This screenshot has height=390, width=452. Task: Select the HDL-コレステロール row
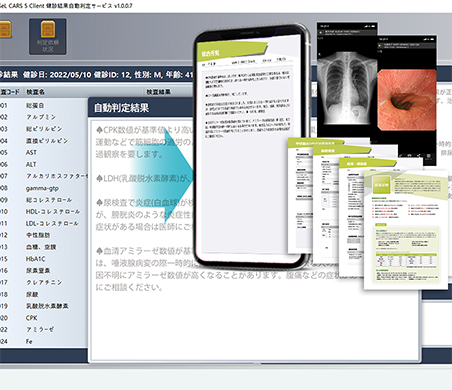pos(44,211)
